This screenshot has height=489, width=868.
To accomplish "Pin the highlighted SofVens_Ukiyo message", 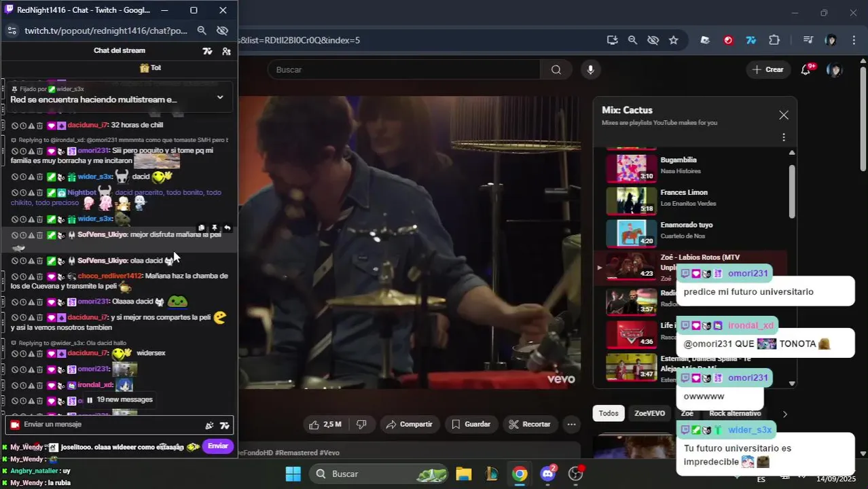I will coord(215,228).
